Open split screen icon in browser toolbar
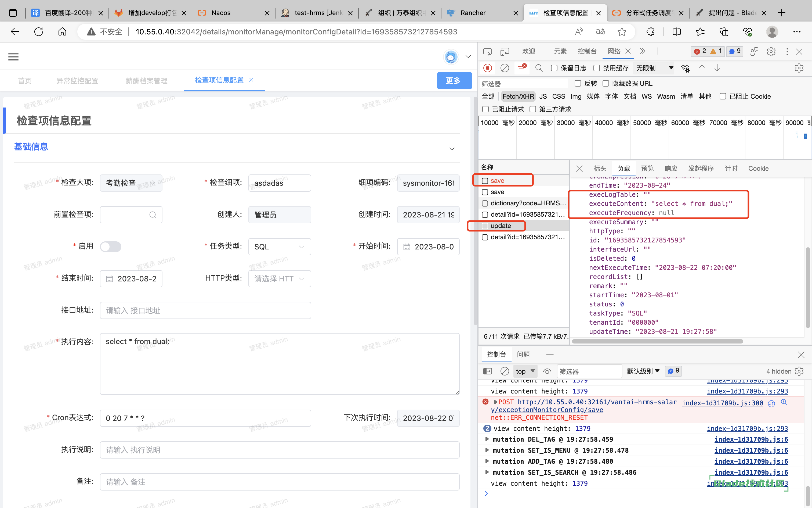This screenshot has width=812, height=508. click(x=677, y=32)
